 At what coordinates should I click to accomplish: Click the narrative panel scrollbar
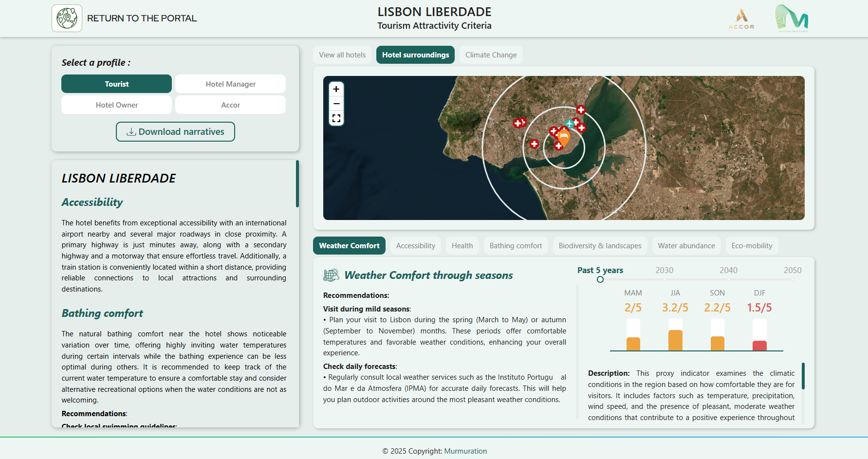(x=297, y=184)
